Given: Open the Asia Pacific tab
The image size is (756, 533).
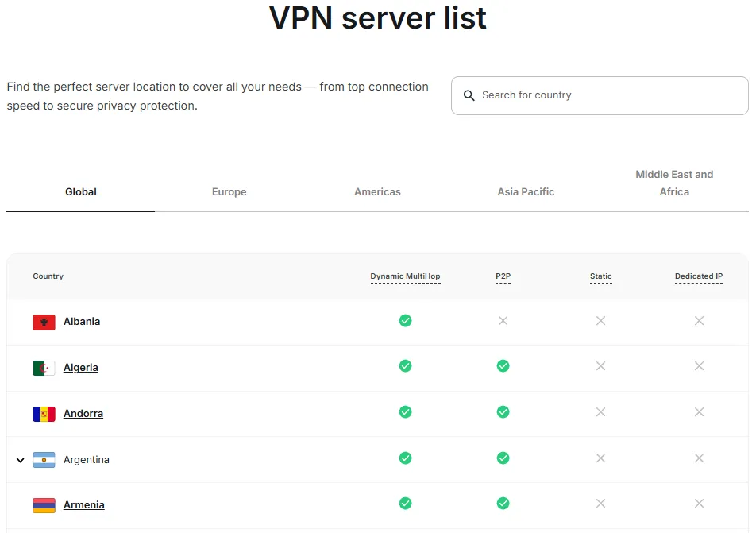Looking at the screenshot, I should 526,191.
